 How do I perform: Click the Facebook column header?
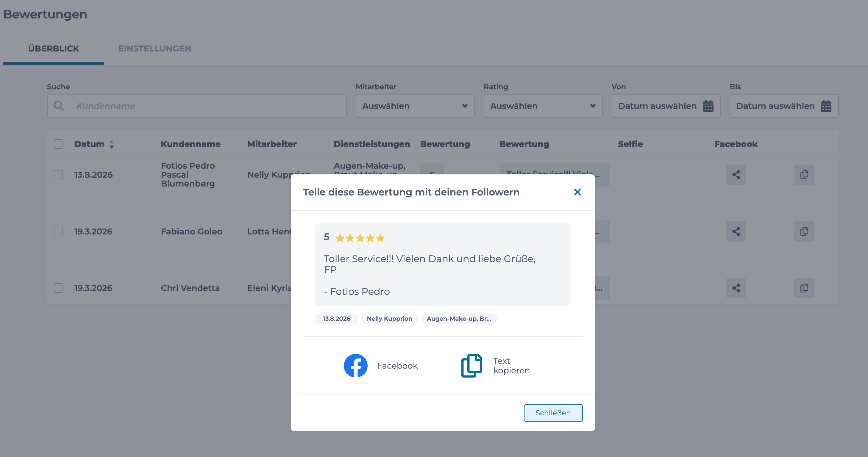tap(736, 144)
